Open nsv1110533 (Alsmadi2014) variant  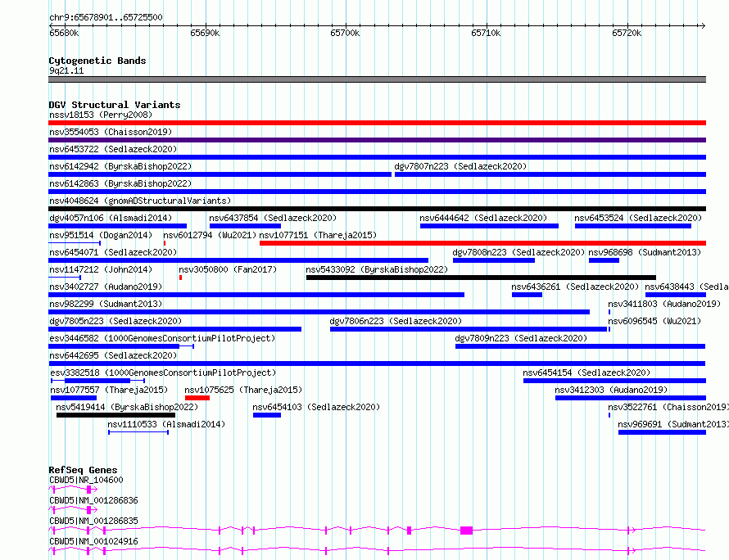(x=166, y=424)
